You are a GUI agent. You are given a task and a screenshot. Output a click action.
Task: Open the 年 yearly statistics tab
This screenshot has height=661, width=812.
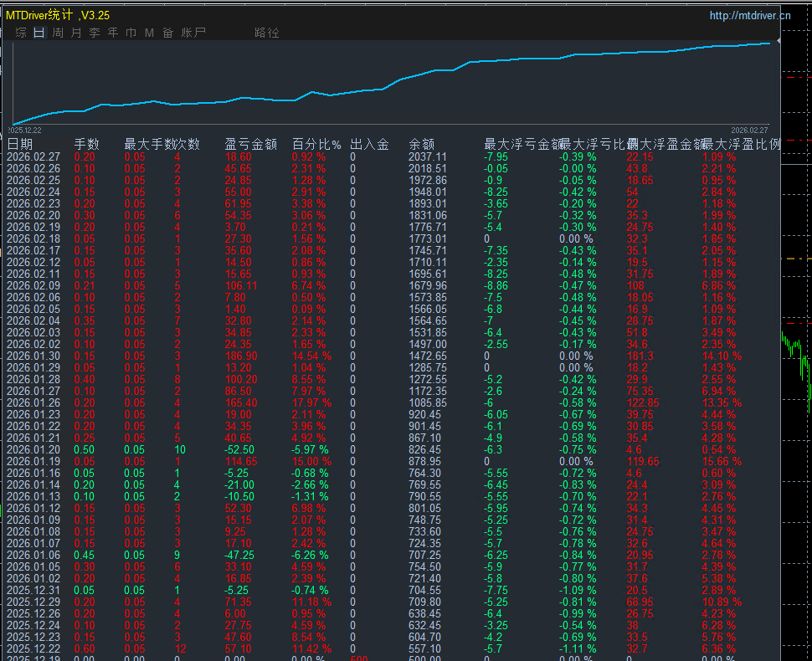click(x=113, y=33)
